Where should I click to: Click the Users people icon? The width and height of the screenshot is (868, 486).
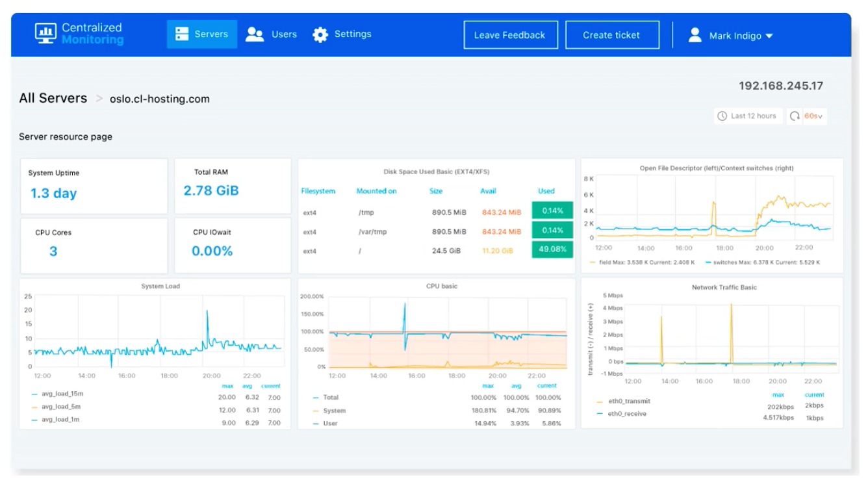click(x=255, y=34)
